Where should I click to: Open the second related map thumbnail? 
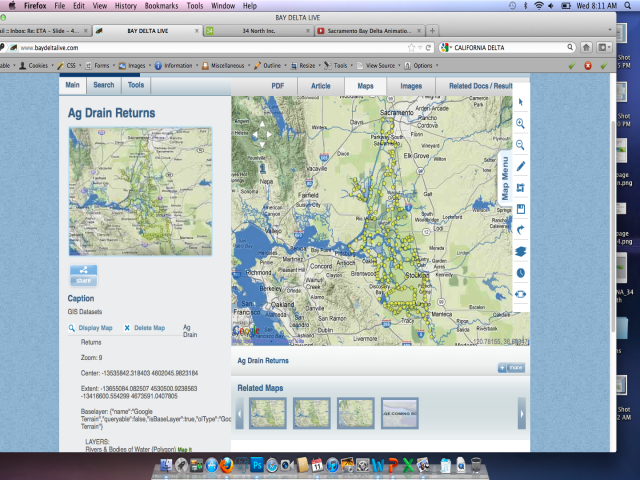pos(312,413)
